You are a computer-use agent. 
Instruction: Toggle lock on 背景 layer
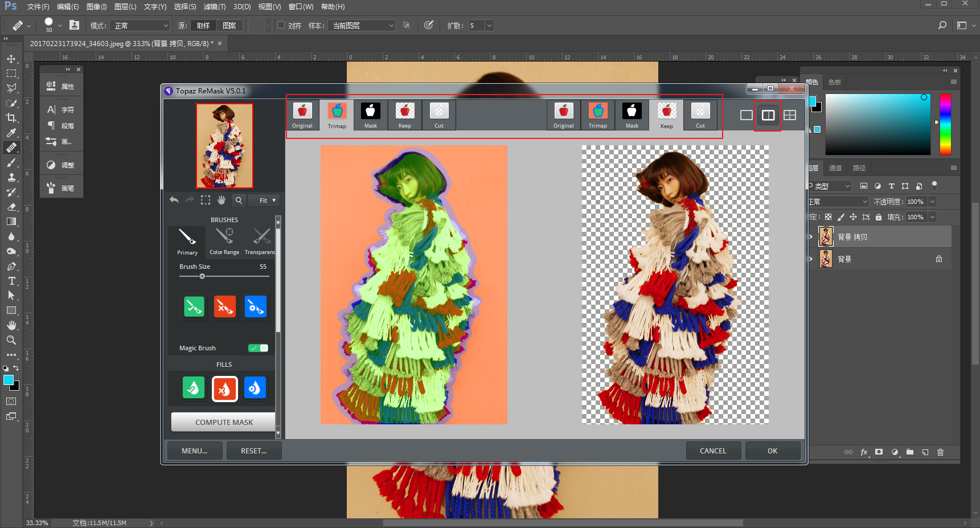click(939, 259)
